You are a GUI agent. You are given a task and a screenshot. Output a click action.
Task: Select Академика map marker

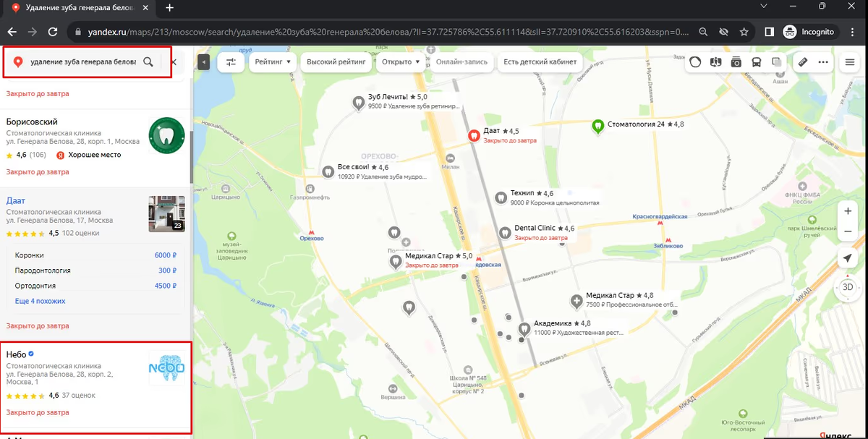coord(524,328)
